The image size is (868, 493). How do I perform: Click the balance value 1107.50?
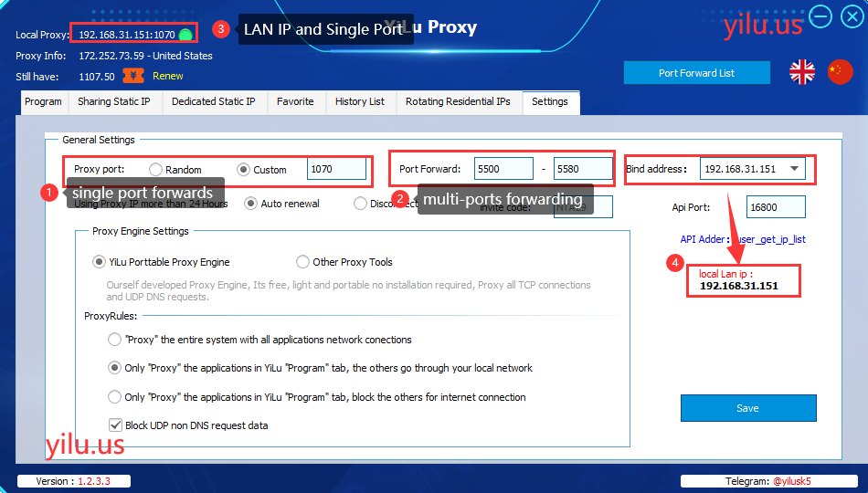pos(97,77)
